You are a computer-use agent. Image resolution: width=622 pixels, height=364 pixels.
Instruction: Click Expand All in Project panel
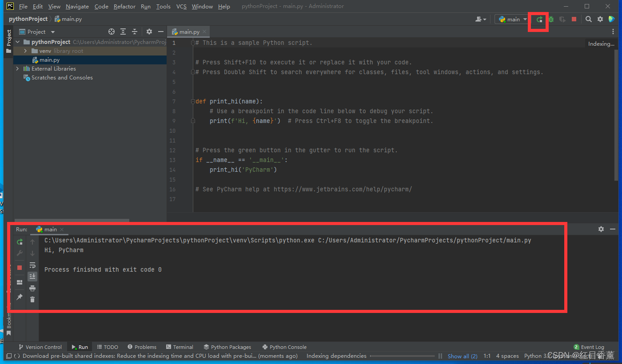123,32
